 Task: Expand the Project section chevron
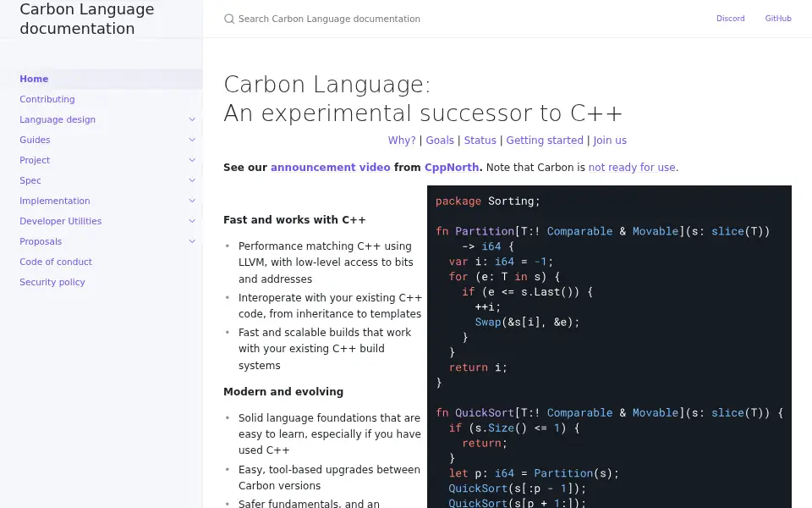click(192, 160)
